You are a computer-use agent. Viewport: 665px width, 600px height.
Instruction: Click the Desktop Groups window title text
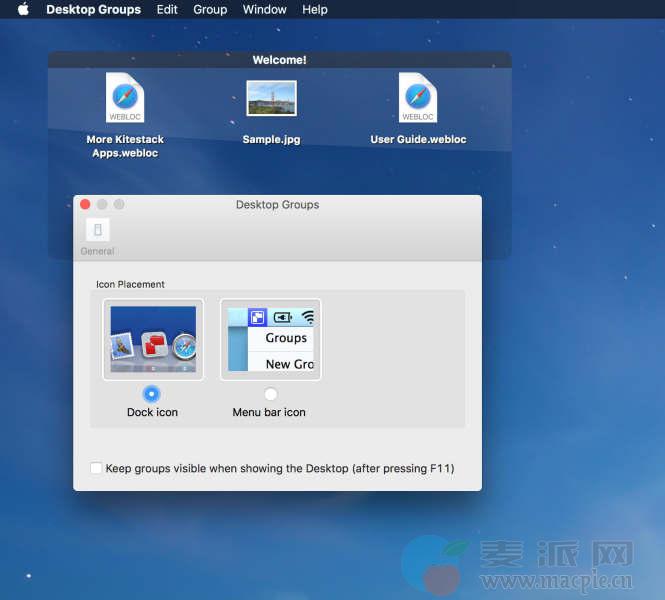tap(277, 205)
